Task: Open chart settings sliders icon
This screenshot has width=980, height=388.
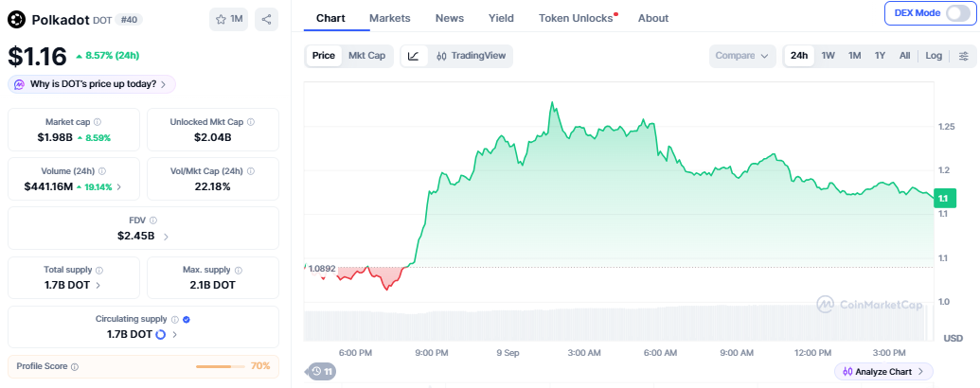Action: point(963,56)
